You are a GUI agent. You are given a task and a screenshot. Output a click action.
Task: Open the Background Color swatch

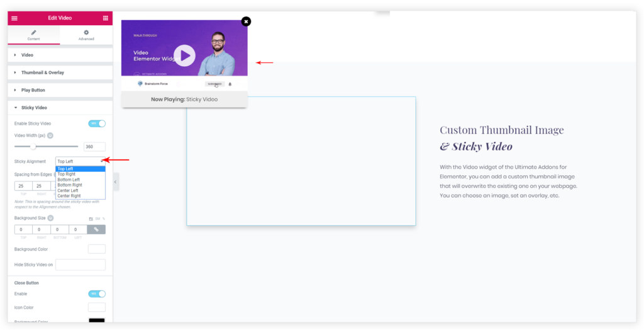click(x=96, y=249)
